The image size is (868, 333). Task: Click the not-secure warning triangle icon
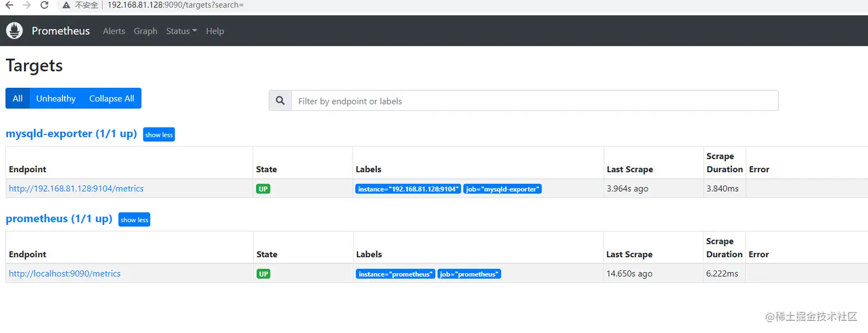click(67, 5)
